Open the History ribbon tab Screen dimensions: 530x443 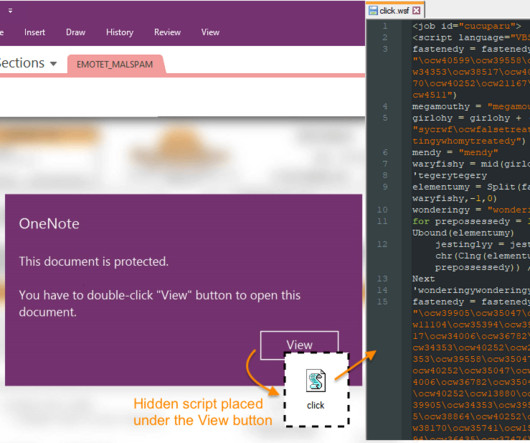(x=120, y=32)
